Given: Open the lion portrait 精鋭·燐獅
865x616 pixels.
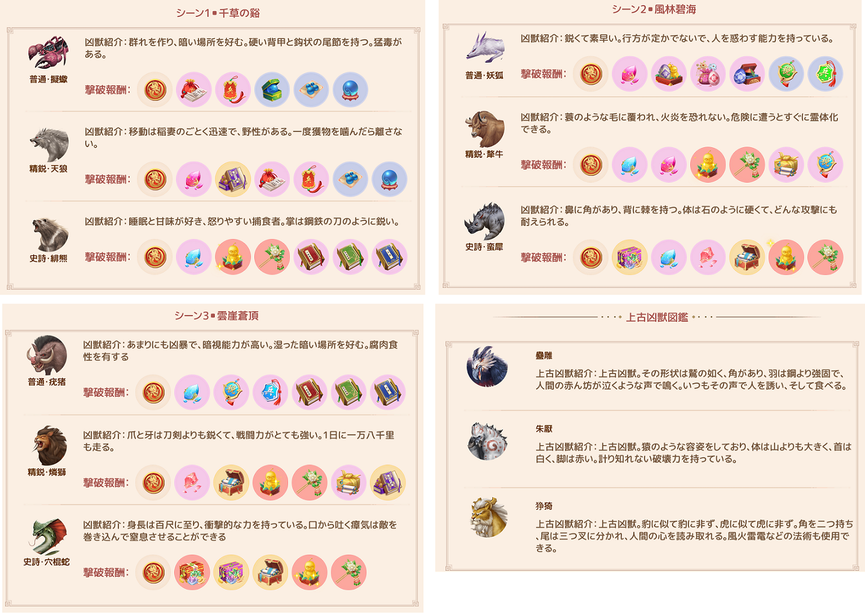Looking at the screenshot, I should click(x=47, y=446).
